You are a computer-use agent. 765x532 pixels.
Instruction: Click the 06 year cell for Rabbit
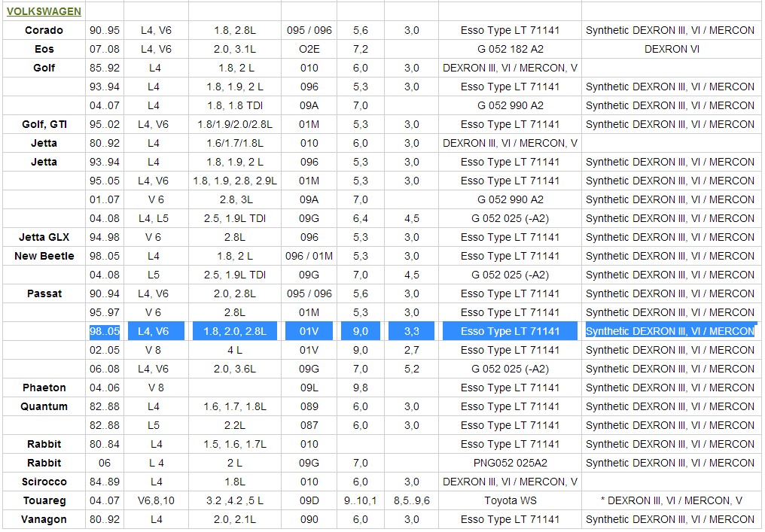[x=105, y=464]
